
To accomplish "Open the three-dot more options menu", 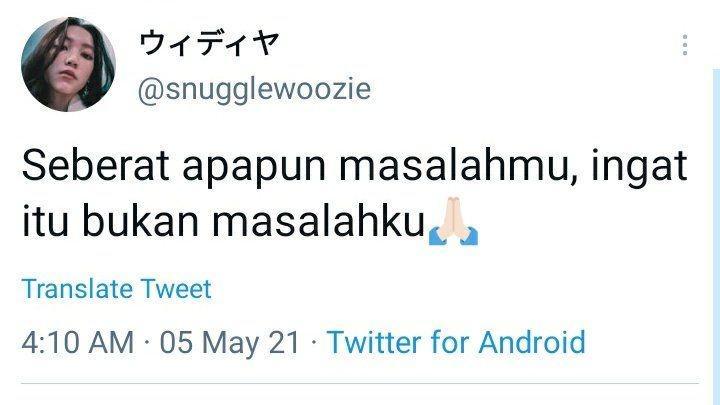I will click(x=685, y=45).
